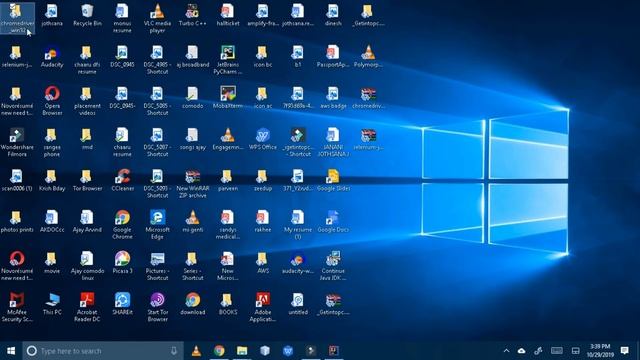Select the Continue Java JDK installer icon

click(333, 266)
